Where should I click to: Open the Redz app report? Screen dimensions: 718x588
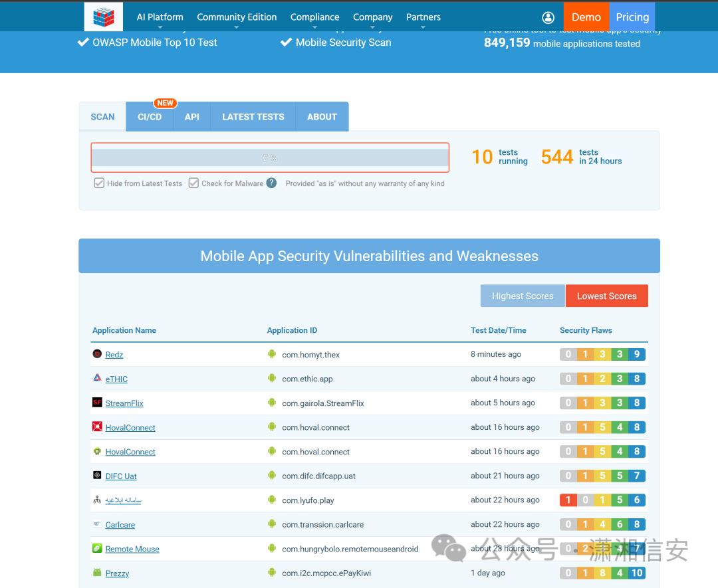click(114, 355)
